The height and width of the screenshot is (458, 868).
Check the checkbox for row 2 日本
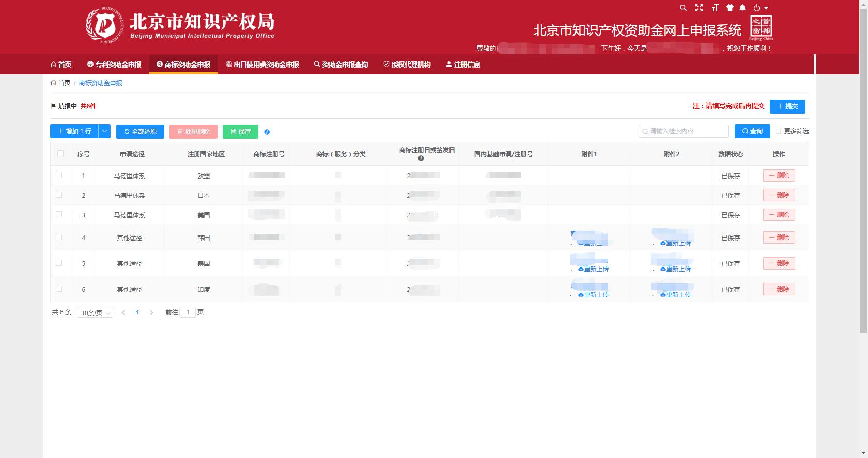(59, 195)
